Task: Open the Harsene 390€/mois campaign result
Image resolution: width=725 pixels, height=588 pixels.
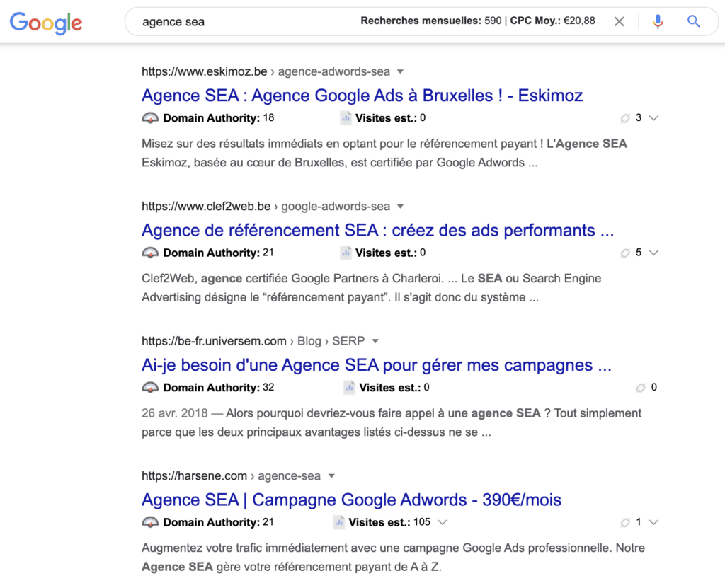Action: coord(351,500)
